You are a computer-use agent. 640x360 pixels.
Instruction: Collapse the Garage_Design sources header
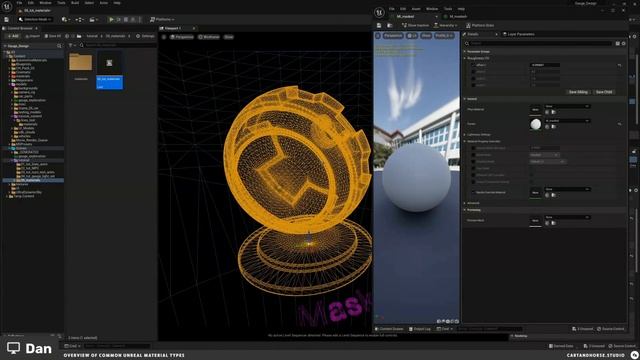point(5,46)
